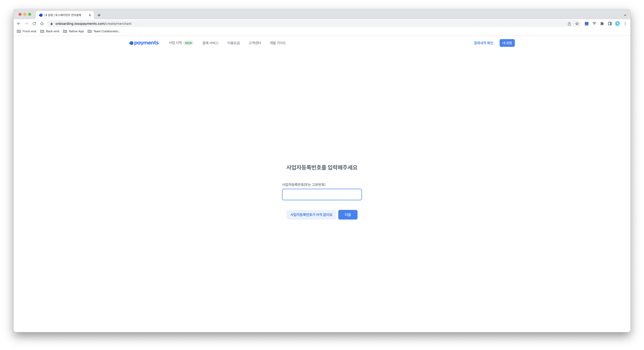The width and height of the screenshot is (644, 350).
Task: Open the Front-end bookmarks folder
Action: tap(27, 31)
